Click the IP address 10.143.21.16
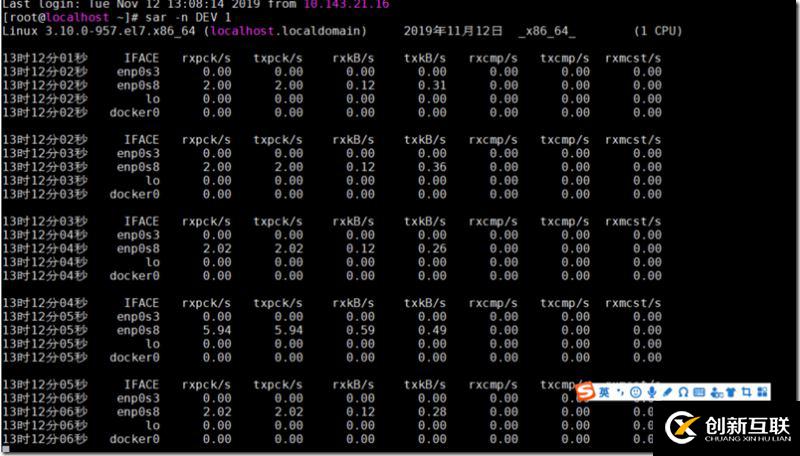This screenshot has width=800, height=456. pyautogui.click(x=347, y=4)
